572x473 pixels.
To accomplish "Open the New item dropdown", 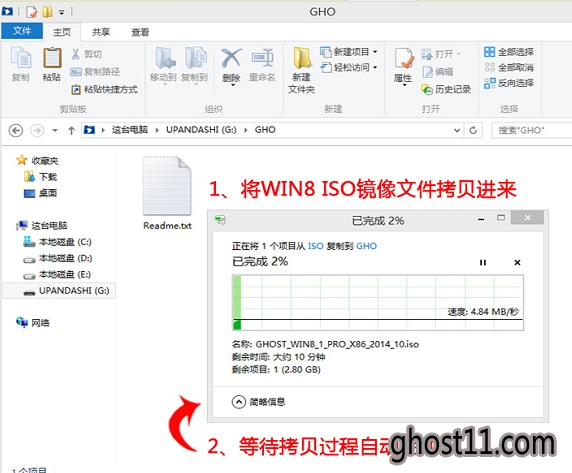I will [x=348, y=52].
